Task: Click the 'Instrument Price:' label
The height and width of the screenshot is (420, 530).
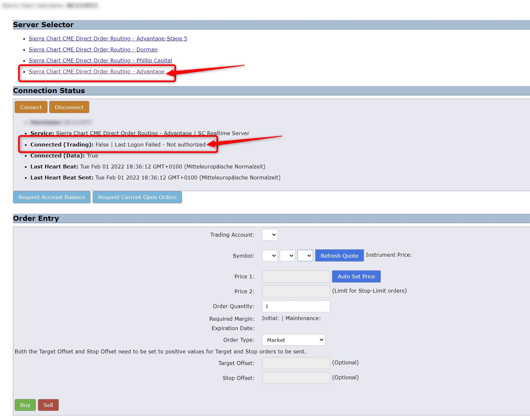Action: click(389, 255)
